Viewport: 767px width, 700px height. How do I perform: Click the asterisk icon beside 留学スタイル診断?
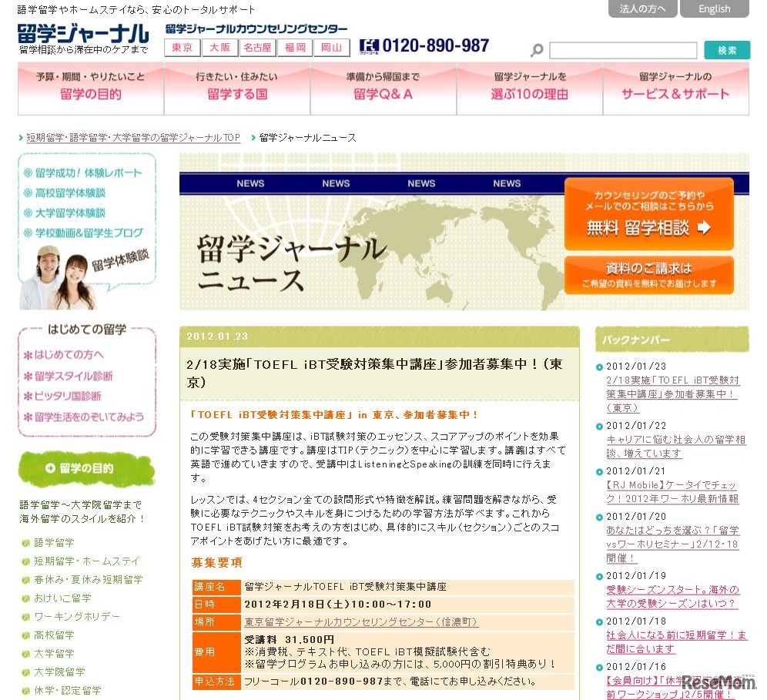click(x=27, y=376)
